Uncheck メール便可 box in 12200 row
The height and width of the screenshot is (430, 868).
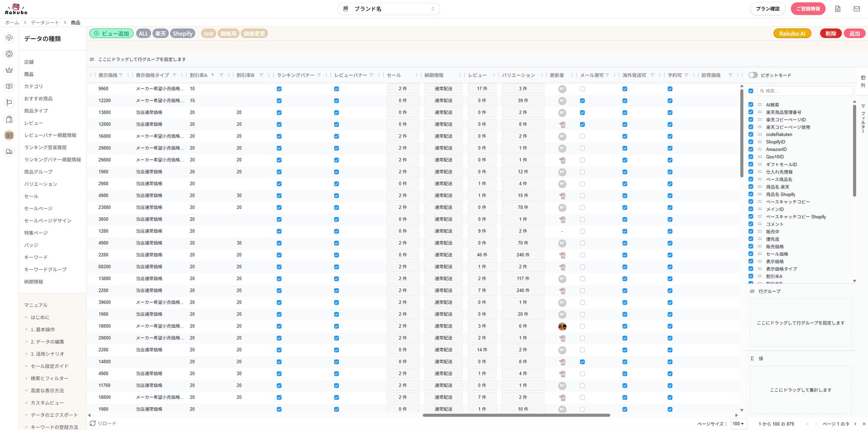click(x=582, y=100)
